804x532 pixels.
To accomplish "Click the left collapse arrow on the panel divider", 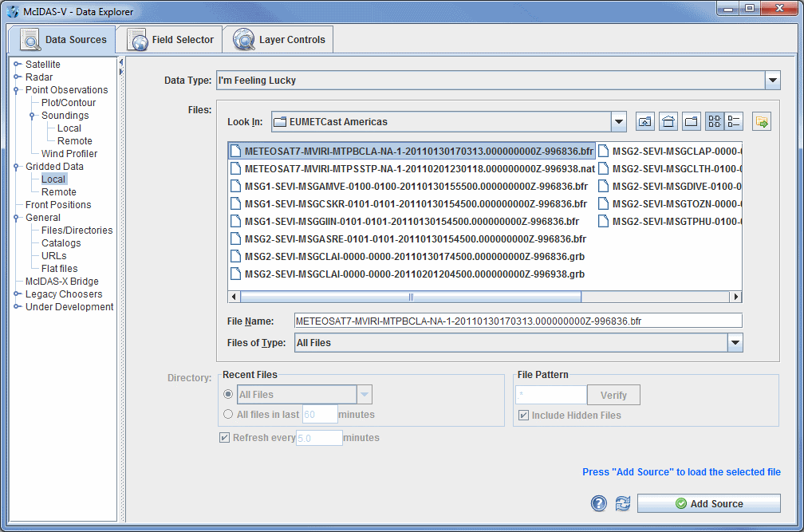I will (121, 62).
